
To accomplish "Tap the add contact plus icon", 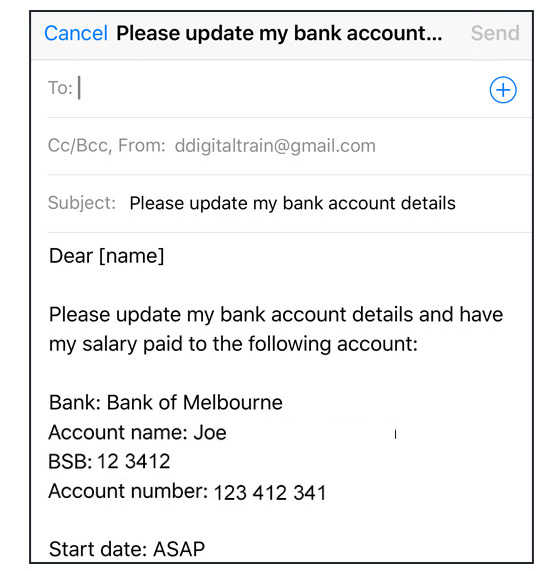I will point(502,90).
